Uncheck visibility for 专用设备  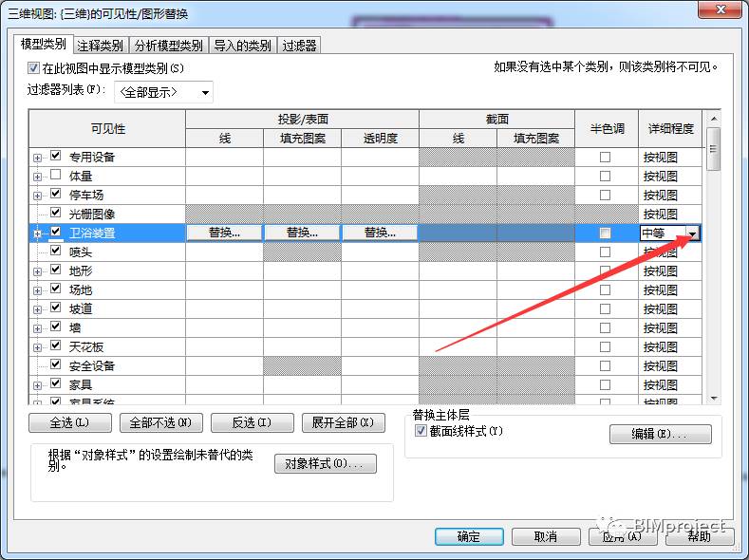[x=55, y=155]
